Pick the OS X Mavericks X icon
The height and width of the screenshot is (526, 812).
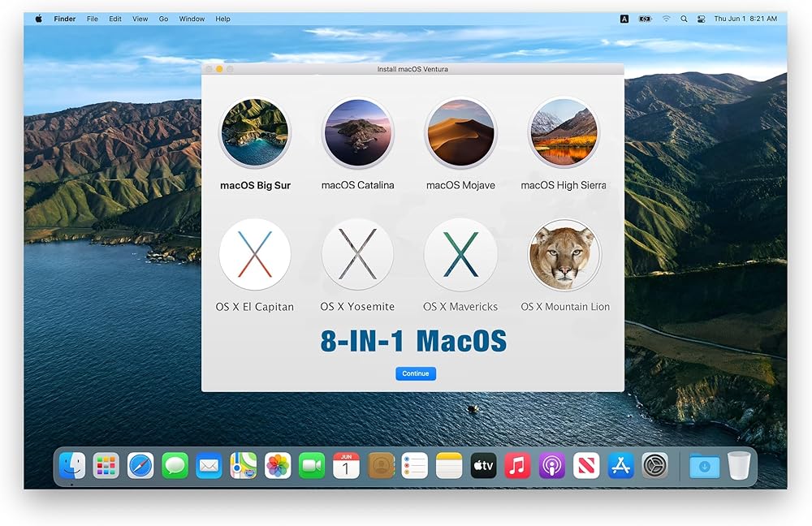coord(461,254)
